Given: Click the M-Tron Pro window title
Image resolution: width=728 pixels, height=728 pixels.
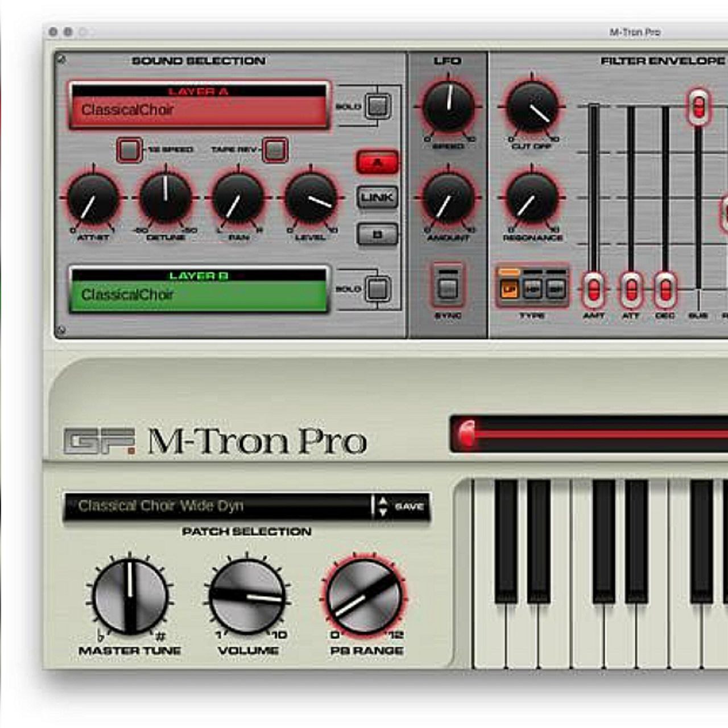Looking at the screenshot, I should (635, 32).
